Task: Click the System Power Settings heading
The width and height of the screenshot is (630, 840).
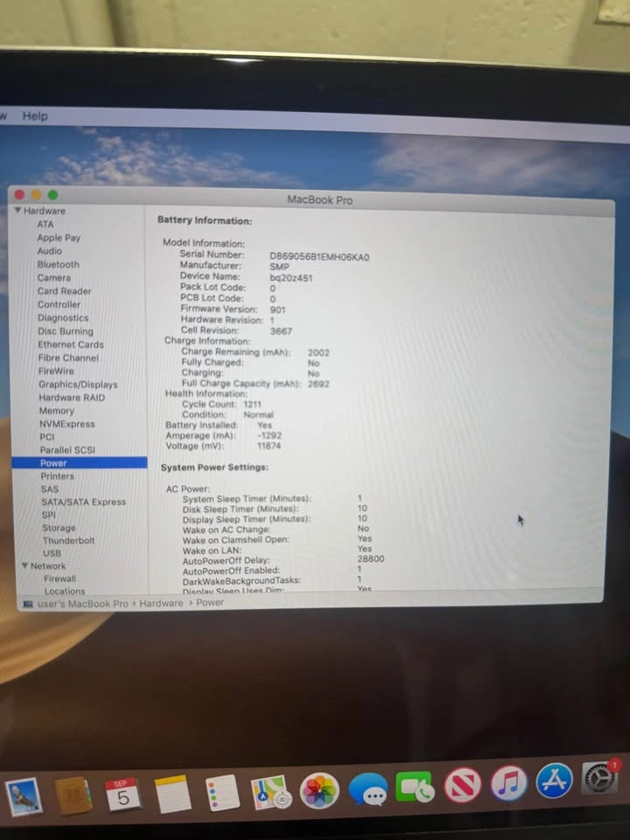Action: pyautogui.click(x=215, y=467)
